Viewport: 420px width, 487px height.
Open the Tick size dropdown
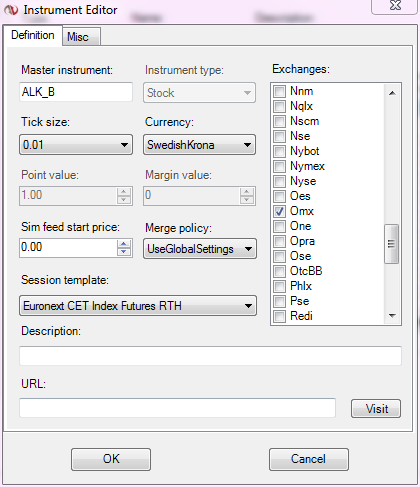(76, 145)
